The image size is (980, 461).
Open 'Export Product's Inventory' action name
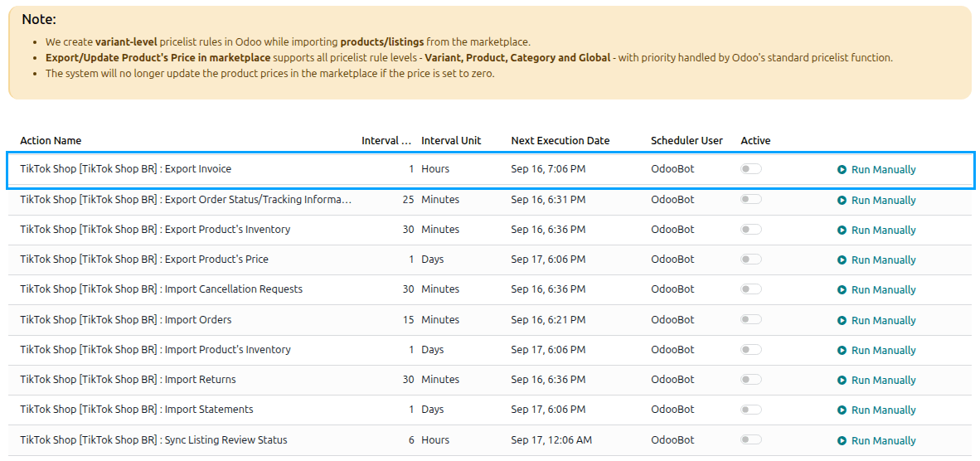(155, 229)
